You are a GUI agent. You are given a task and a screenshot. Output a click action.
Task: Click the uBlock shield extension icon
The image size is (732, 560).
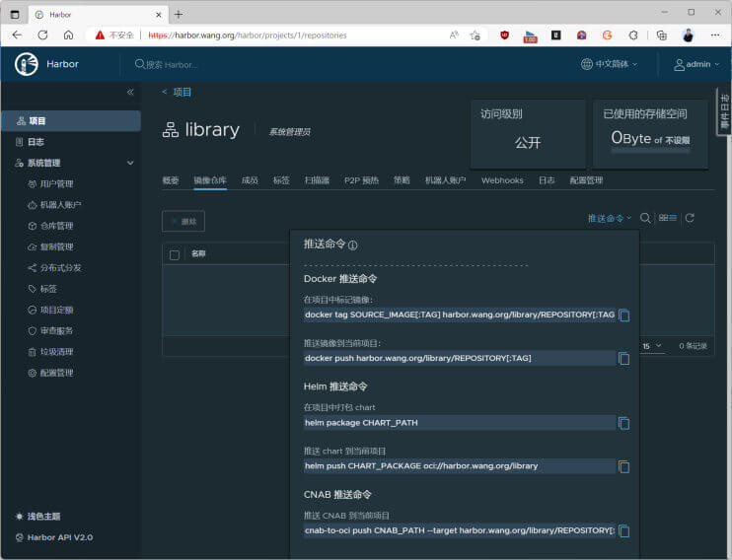pyautogui.click(x=505, y=35)
